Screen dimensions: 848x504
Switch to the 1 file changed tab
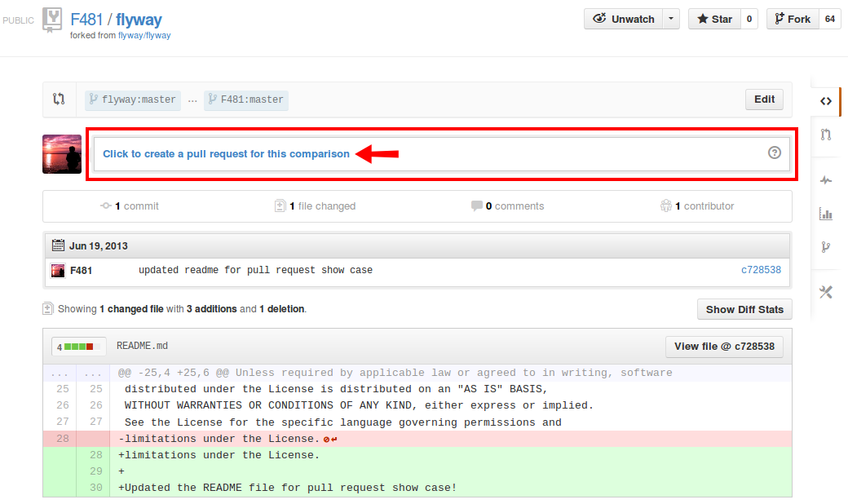(x=316, y=206)
